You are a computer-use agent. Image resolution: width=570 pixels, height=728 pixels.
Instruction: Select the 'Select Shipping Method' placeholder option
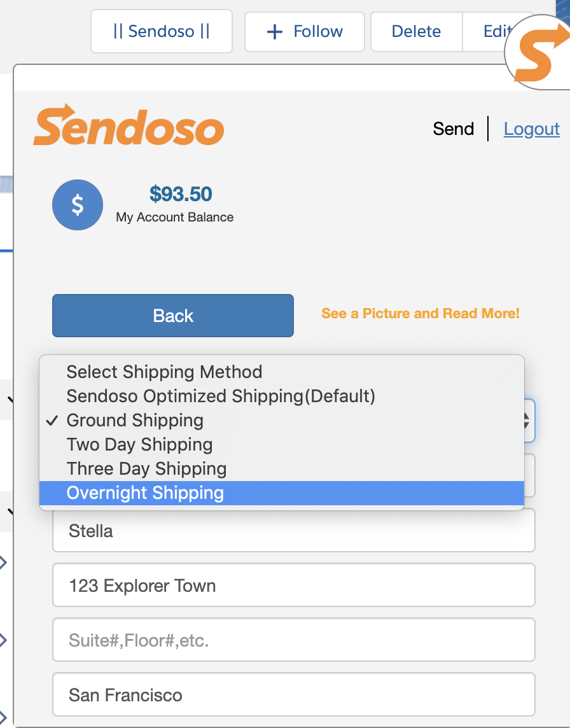[164, 372]
